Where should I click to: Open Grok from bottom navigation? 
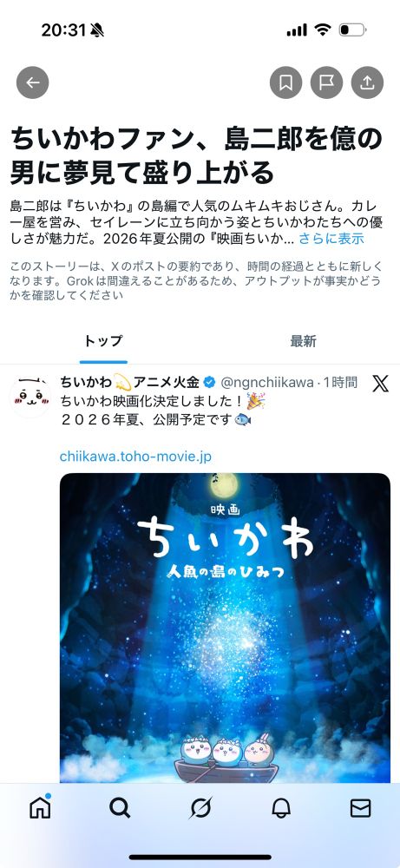pyautogui.click(x=200, y=809)
